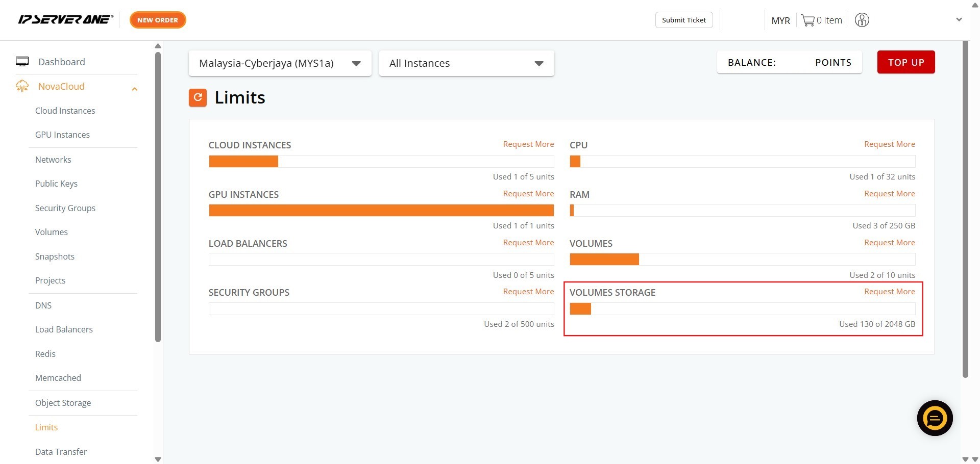
Task: Open the live chat bubble icon
Action: click(935, 418)
